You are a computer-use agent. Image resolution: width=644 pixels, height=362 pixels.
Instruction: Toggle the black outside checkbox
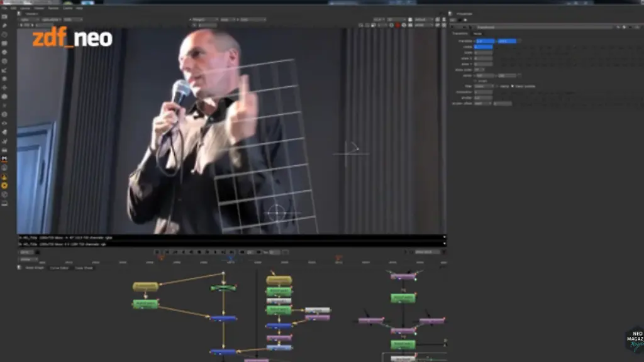(513, 86)
